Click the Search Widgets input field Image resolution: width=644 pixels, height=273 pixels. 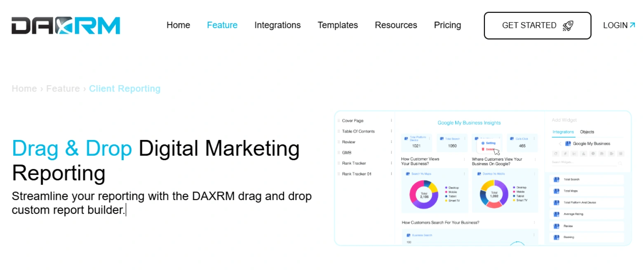(x=585, y=163)
